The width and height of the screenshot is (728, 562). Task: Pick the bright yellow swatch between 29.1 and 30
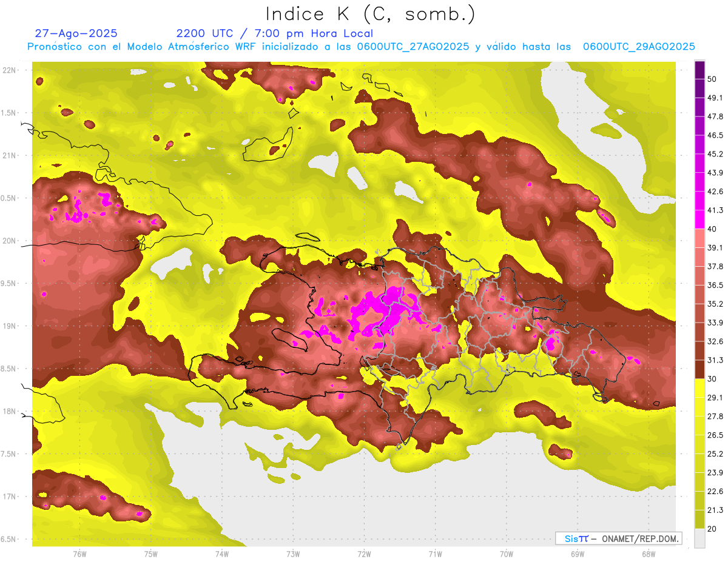click(x=699, y=388)
